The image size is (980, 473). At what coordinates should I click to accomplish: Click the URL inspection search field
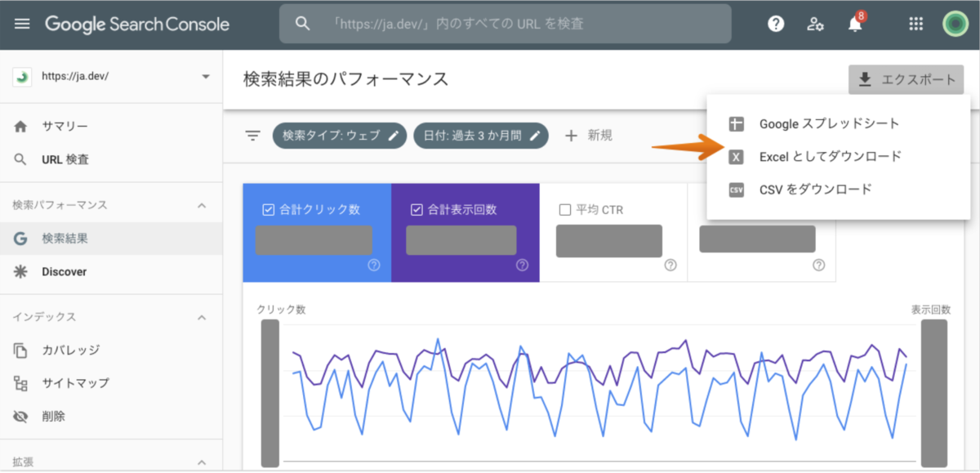point(506,24)
